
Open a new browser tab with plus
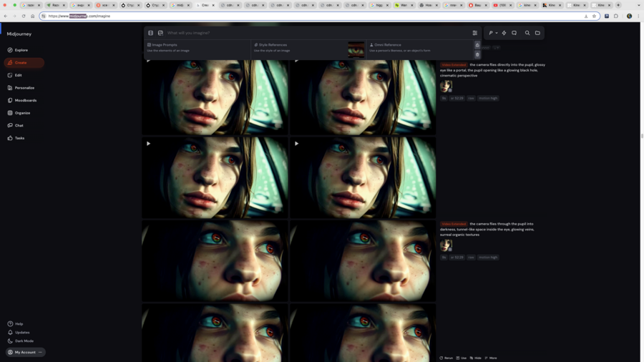[618, 5]
